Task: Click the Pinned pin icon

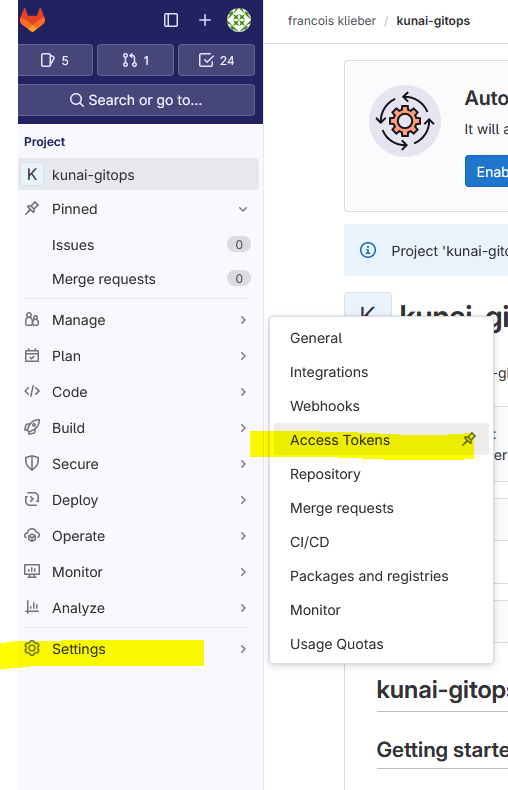Action: point(32,208)
